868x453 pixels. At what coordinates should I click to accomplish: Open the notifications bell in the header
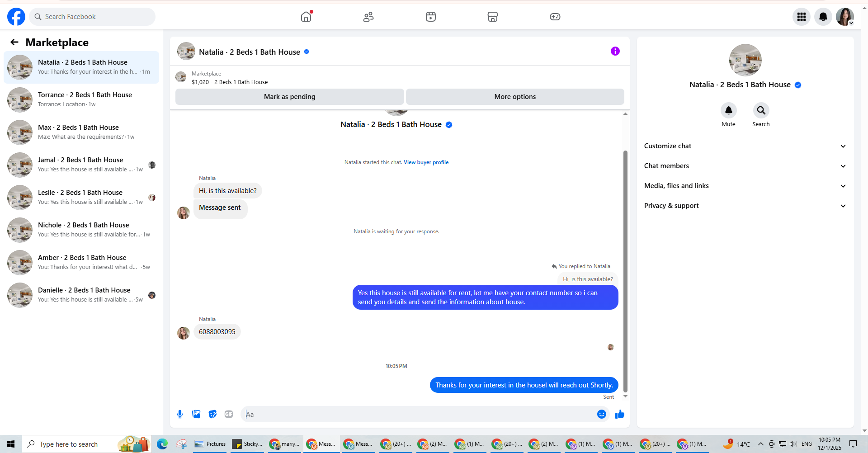(x=823, y=17)
